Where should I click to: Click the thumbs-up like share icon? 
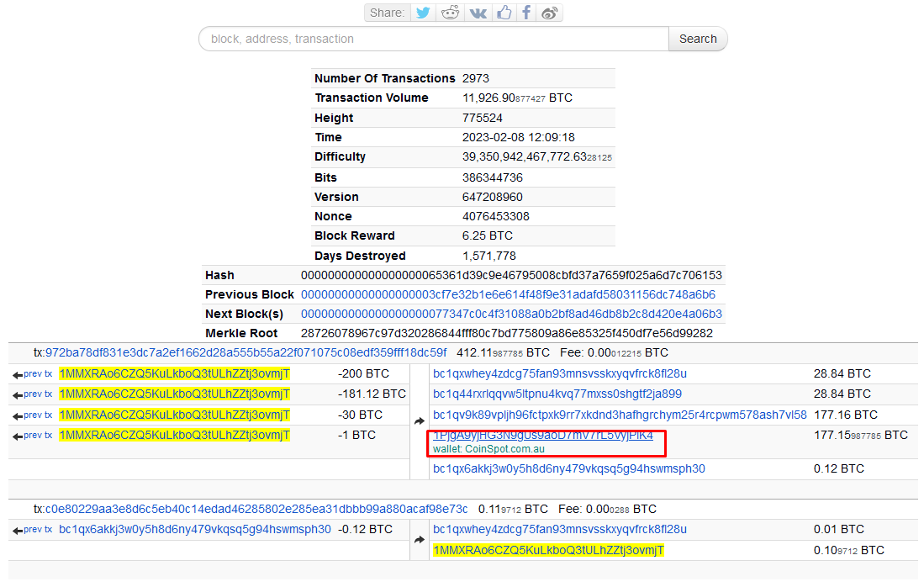(x=504, y=13)
